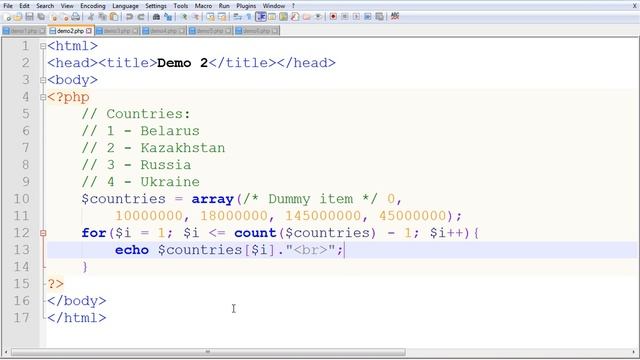Image resolution: width=640 pixels, height=360 pixels.
Task: Click the horizontal scrollbar right arrow
Action: coord(634,352)
